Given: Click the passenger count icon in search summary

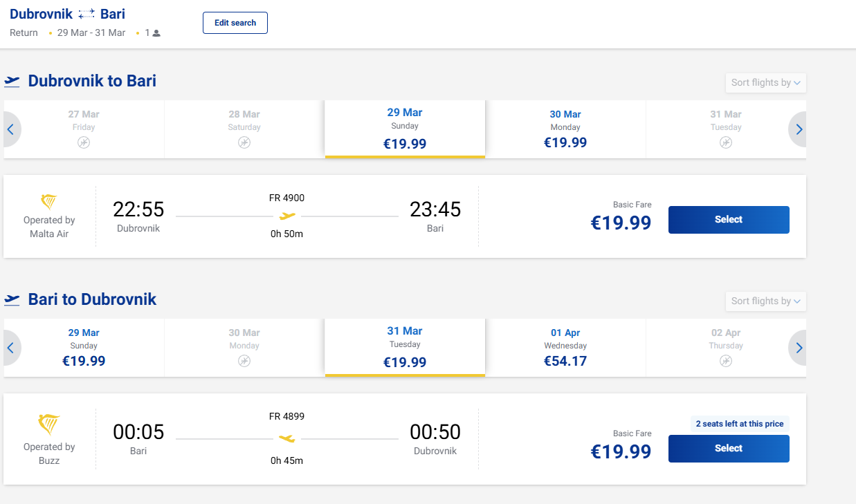Looking at the screenshot, I should (156, 33).
